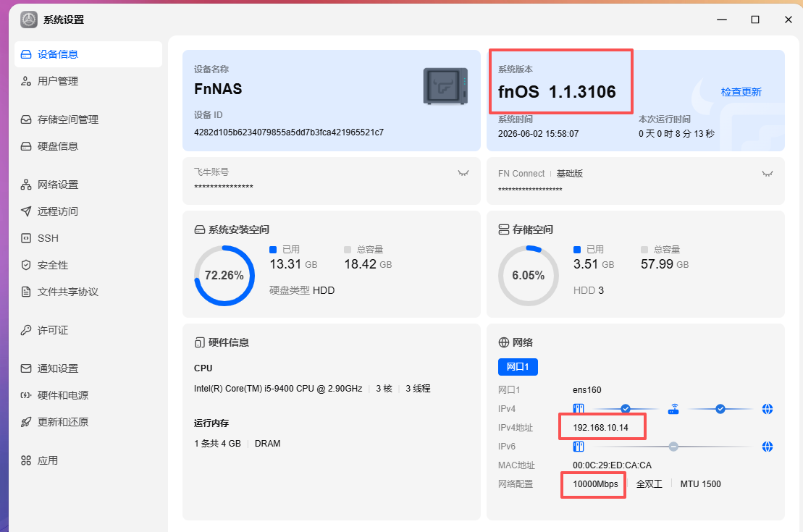Click the 硬件信息 header icon

[200, 342]
